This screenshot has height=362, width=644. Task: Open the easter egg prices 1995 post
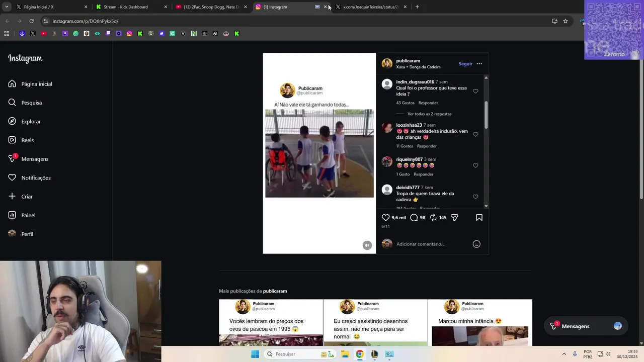click(271, 323)
